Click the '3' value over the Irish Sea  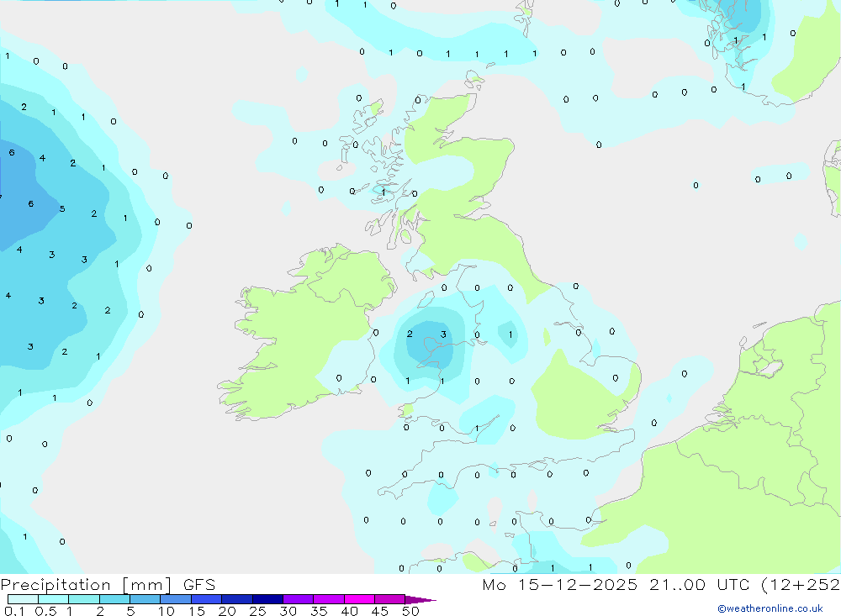click(443, 334)
